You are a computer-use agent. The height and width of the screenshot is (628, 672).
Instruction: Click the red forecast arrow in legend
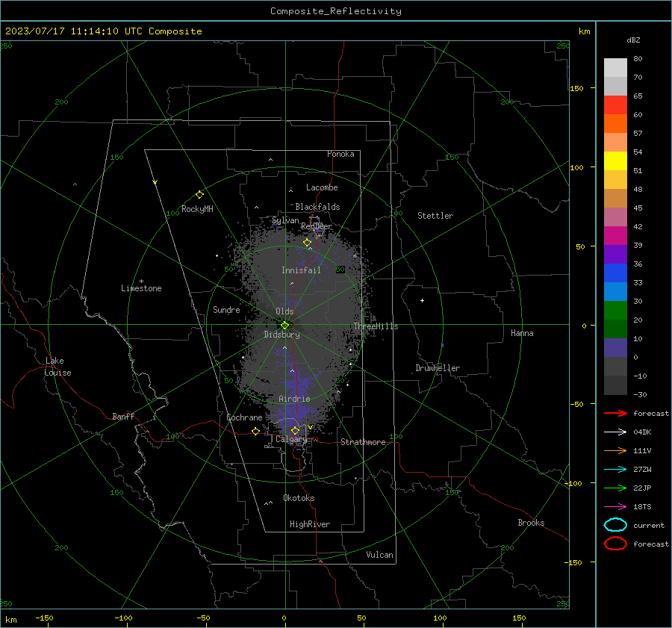click(x=615, y=413)
